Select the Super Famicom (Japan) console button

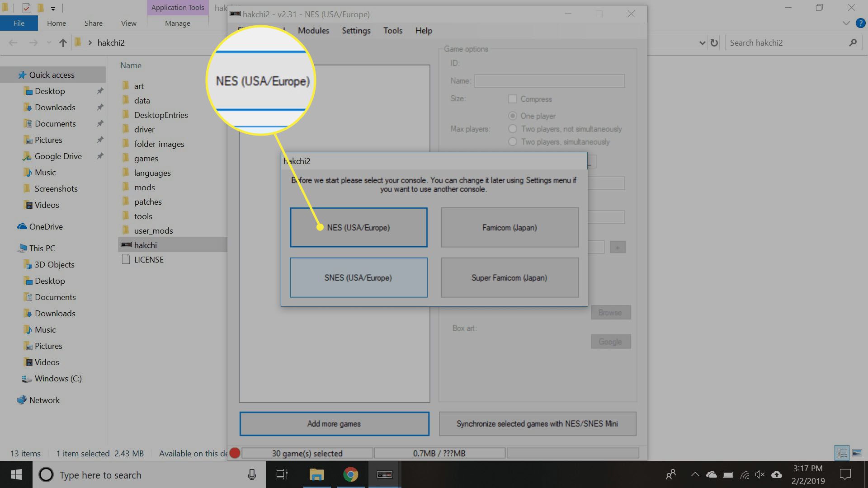click(x=509, y=277)
